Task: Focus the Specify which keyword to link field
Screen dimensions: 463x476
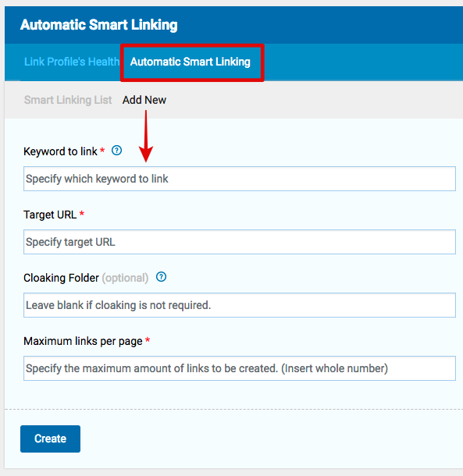Action: (x=240, y=179)
